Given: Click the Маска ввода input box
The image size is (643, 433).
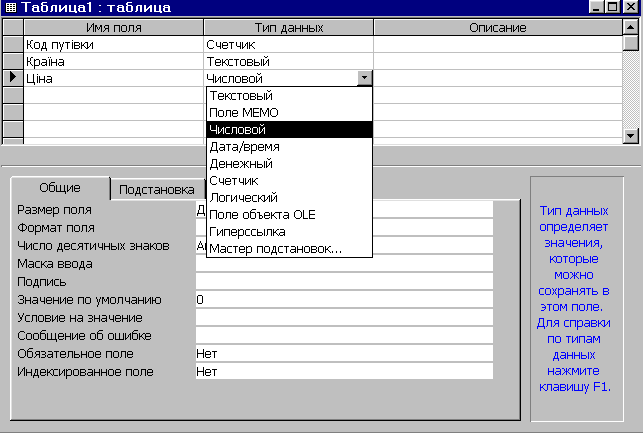Looking at the screenshot, I should click(344, 264).
